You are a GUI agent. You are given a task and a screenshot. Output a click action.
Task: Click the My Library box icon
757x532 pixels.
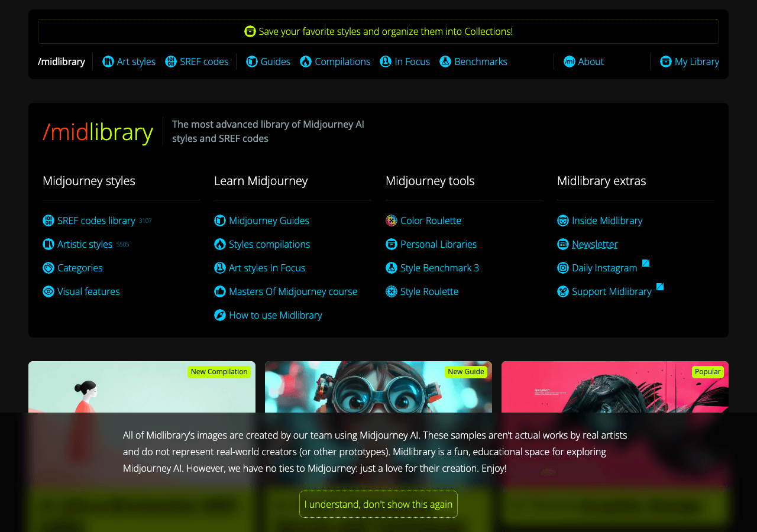(x=666, y=61)
